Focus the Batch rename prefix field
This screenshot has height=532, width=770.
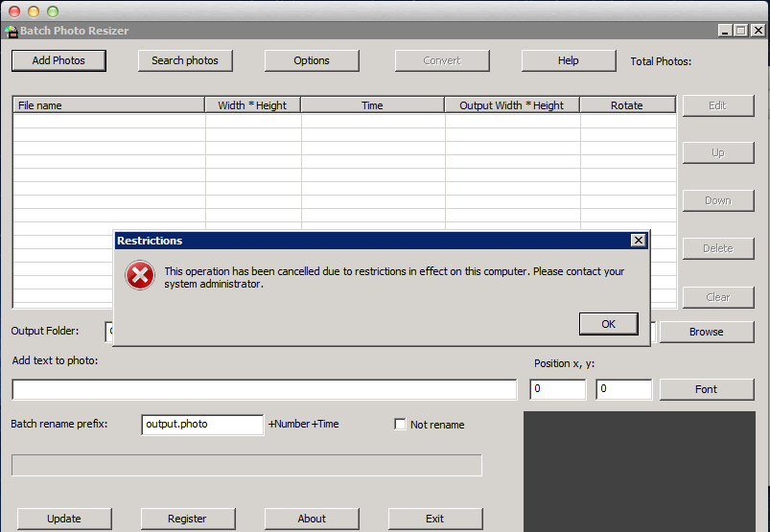point(201,424)
